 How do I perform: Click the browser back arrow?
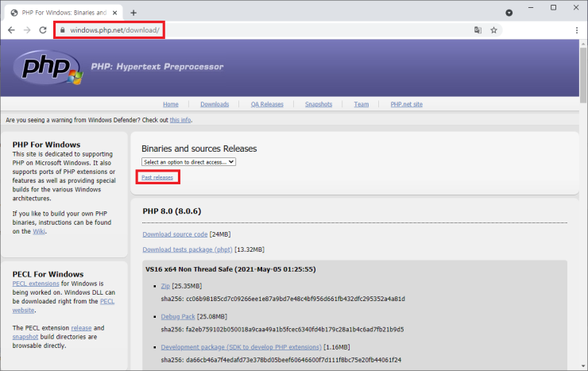[x=11, y=30]
